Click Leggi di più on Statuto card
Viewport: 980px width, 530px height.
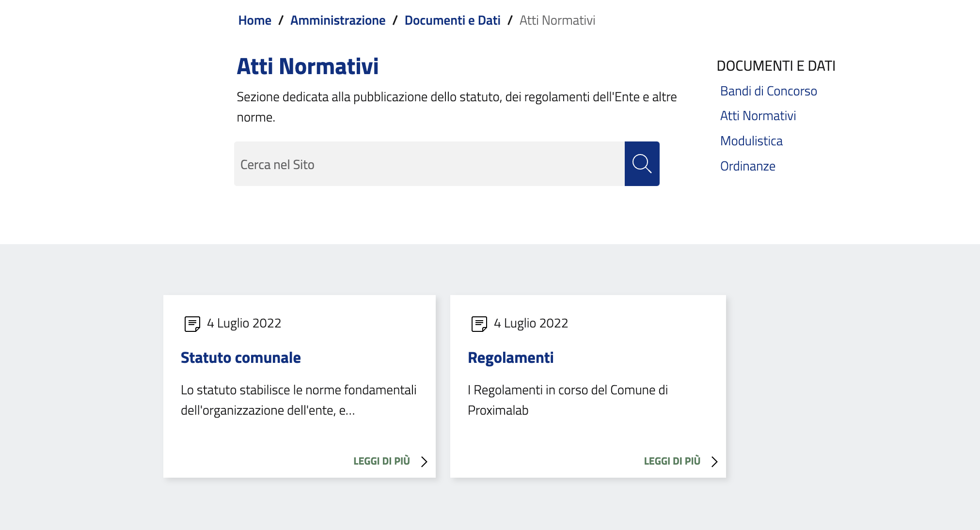click(381, 461)
